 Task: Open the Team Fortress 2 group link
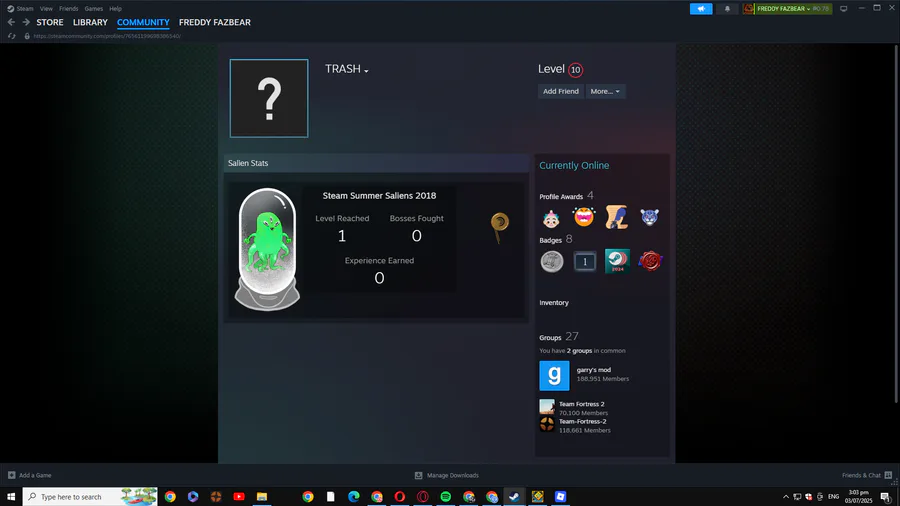581,404
